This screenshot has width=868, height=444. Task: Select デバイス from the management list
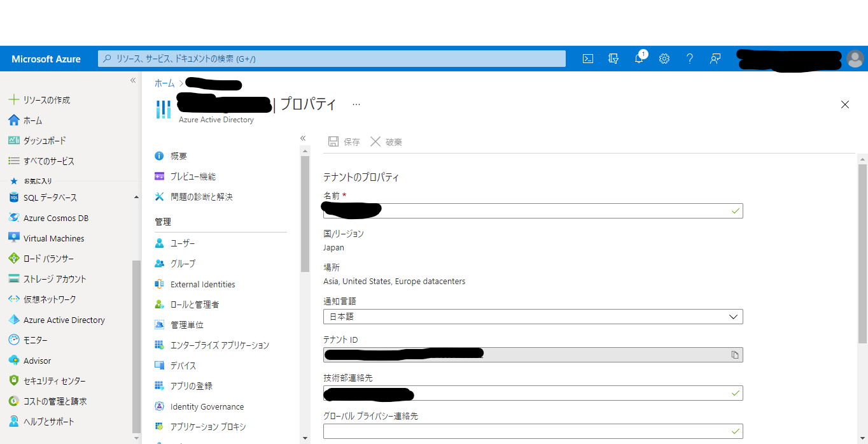183,365
